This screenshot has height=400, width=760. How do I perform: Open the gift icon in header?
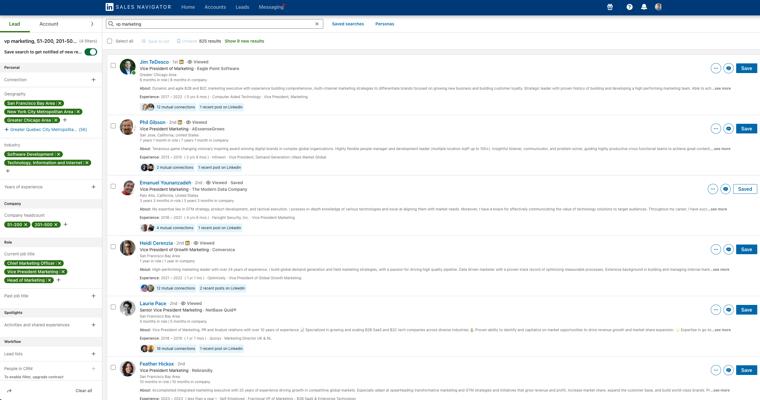[610, 7]
